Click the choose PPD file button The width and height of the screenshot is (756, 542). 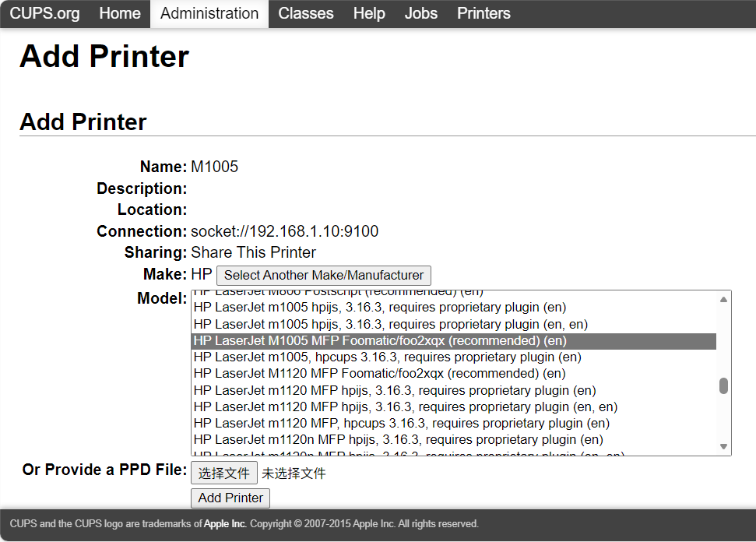click(x=223, y=473)
